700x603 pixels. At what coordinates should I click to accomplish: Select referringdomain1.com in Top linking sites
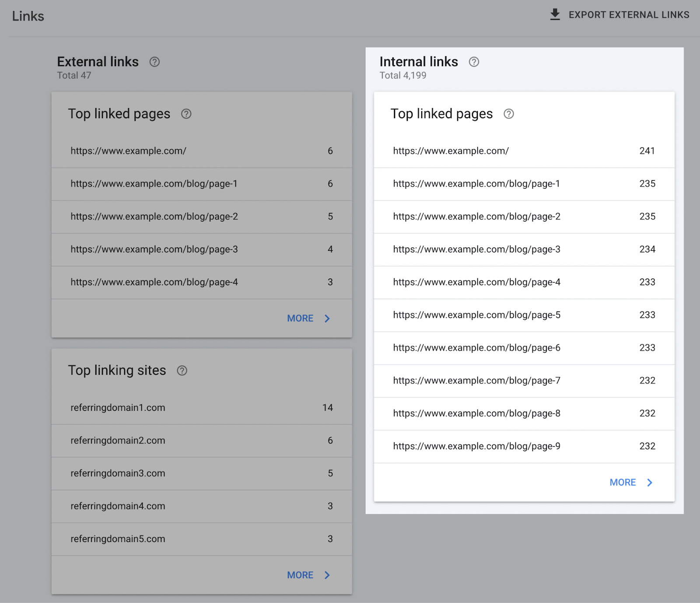118,407
